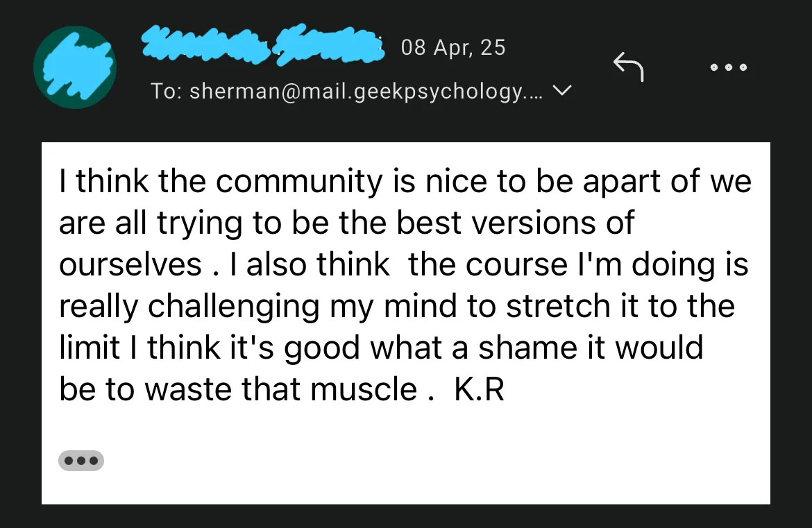Tap the 08 Apr, 25 date label
Screen dimensions: 812x528
453,48
